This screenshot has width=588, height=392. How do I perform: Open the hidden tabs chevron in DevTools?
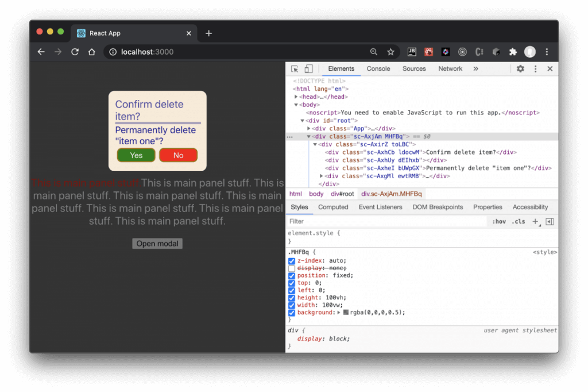[x=474, y=68]
